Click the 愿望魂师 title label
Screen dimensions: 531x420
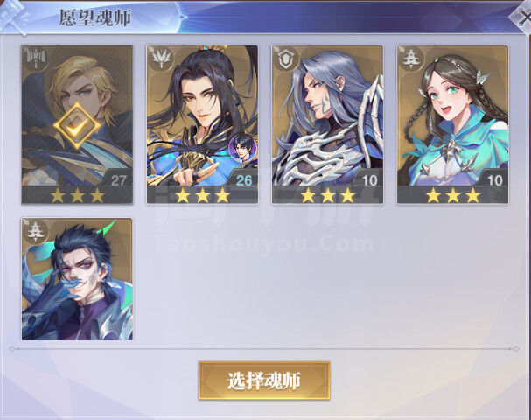95,17
